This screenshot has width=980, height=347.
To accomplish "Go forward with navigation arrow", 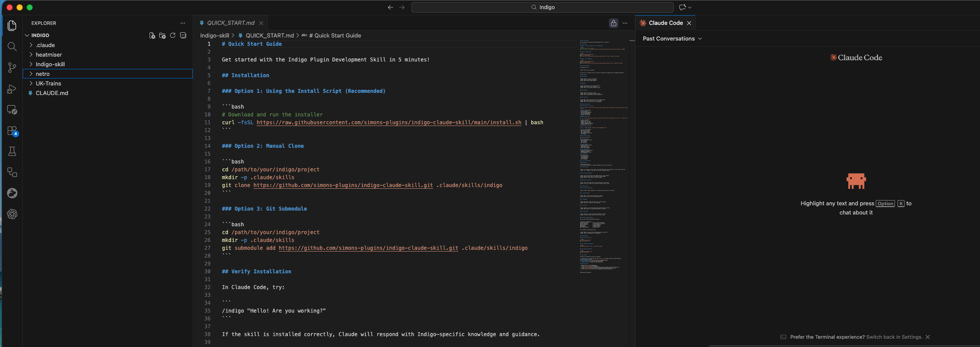I will point(402,7).
